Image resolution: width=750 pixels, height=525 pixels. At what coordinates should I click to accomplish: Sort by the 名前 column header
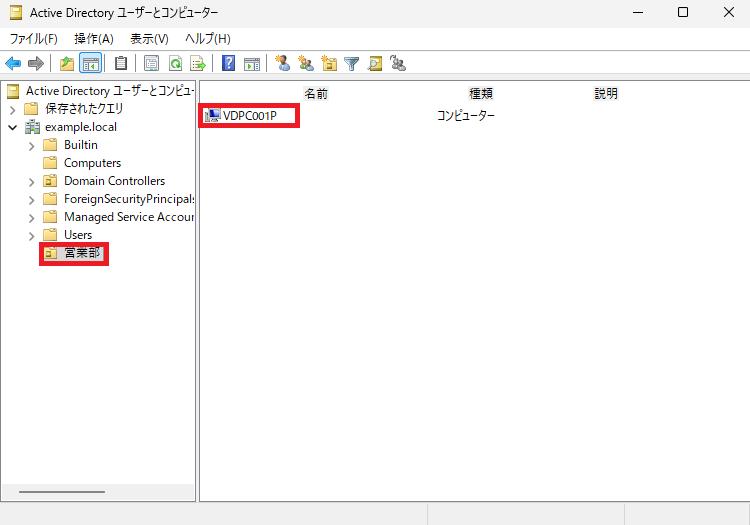pyautogui.click(x=316, y=94)
